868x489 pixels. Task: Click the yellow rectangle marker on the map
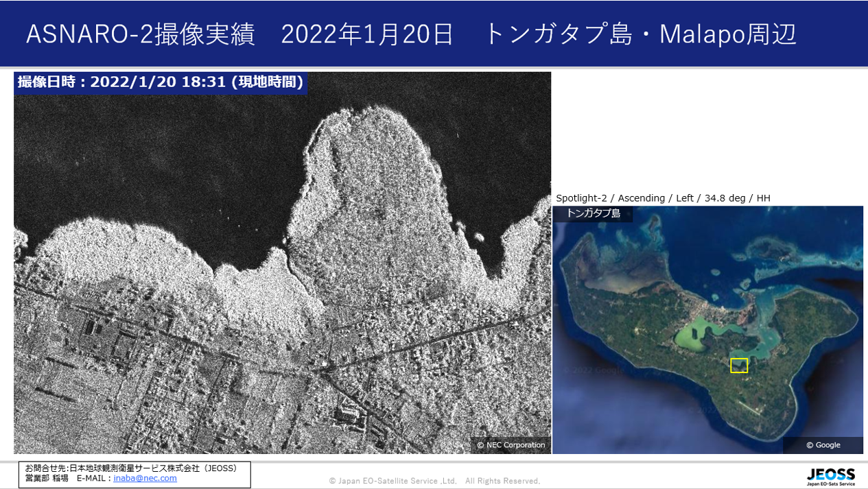pos(739,366)
